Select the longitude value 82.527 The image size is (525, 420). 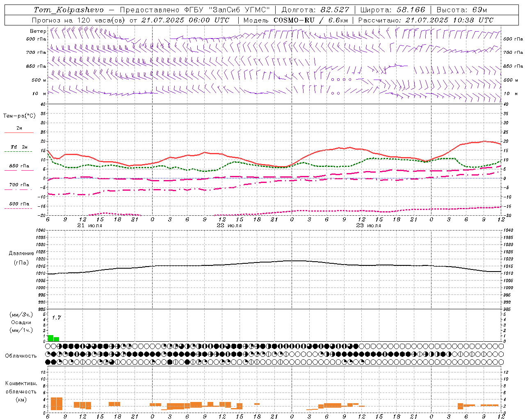pos(335,10)
